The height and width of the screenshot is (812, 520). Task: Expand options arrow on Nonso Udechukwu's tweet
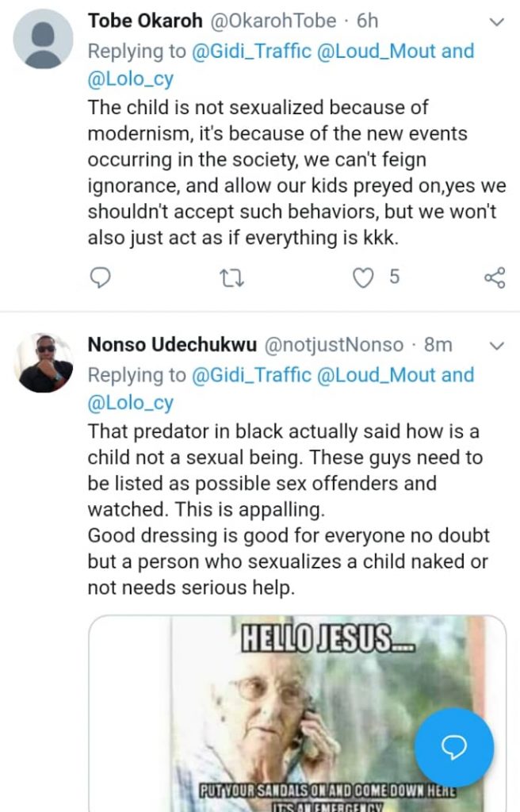[497, 346]
